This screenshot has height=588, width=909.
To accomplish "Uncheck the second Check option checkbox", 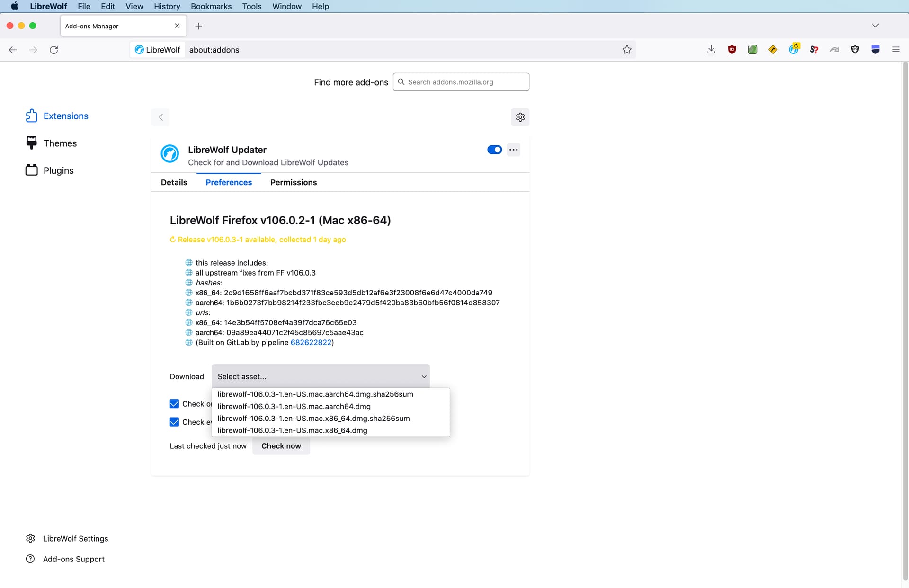I will coord(174,422).
